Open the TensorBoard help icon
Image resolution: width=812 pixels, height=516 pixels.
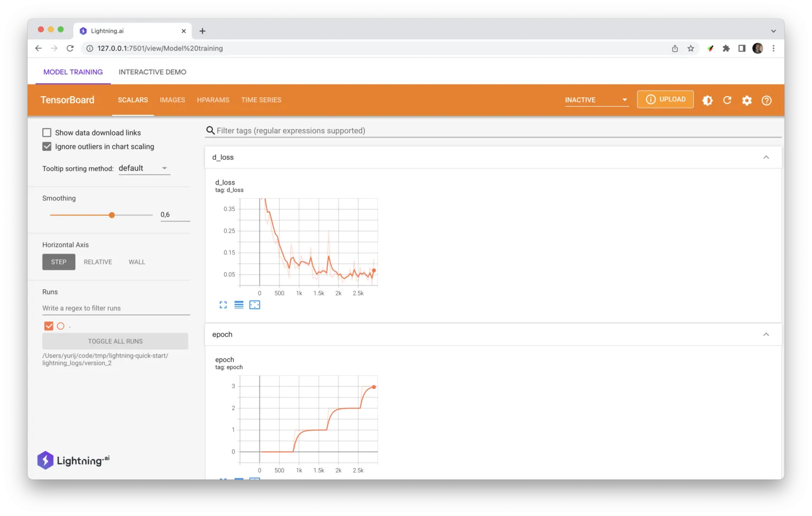coord(767,100)
